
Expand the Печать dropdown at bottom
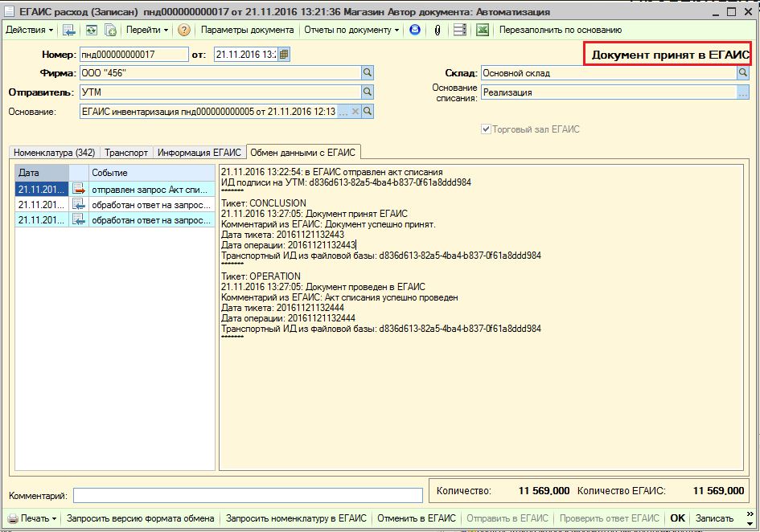point(32,518)
